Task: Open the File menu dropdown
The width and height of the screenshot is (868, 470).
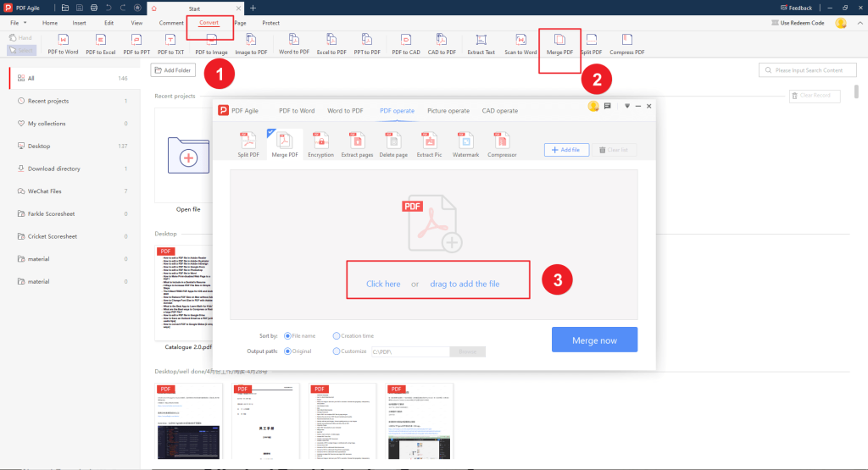Action: tap(19, 23)
